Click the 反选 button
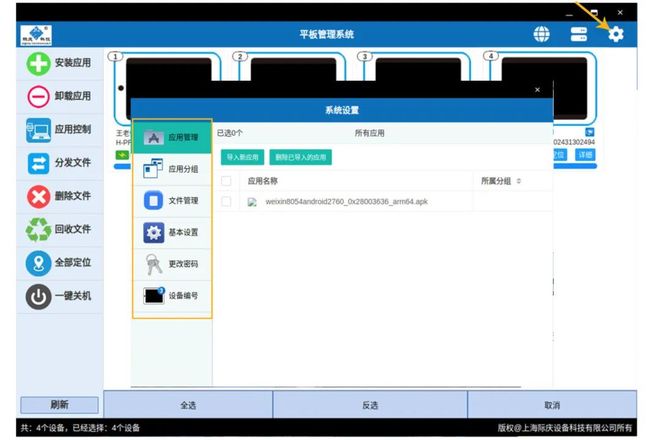 point(370,405)
